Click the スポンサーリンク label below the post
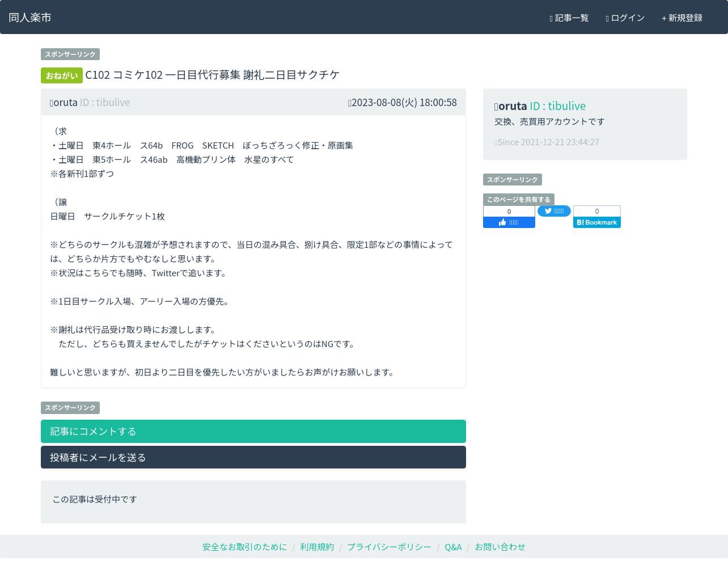Screen dimensions: 728x570 click(x=70, y=408)
